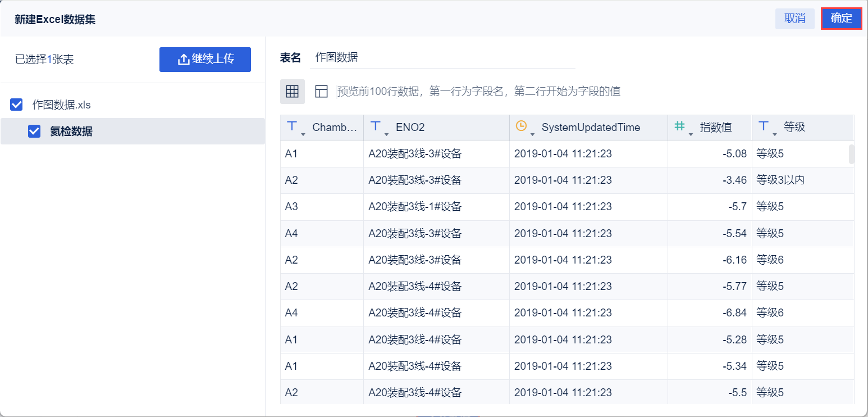Image resolution: width=868 pixels, height=417 pixels.
Task: Click the preview table vertical scrollbar
Action: coord(851,155)
